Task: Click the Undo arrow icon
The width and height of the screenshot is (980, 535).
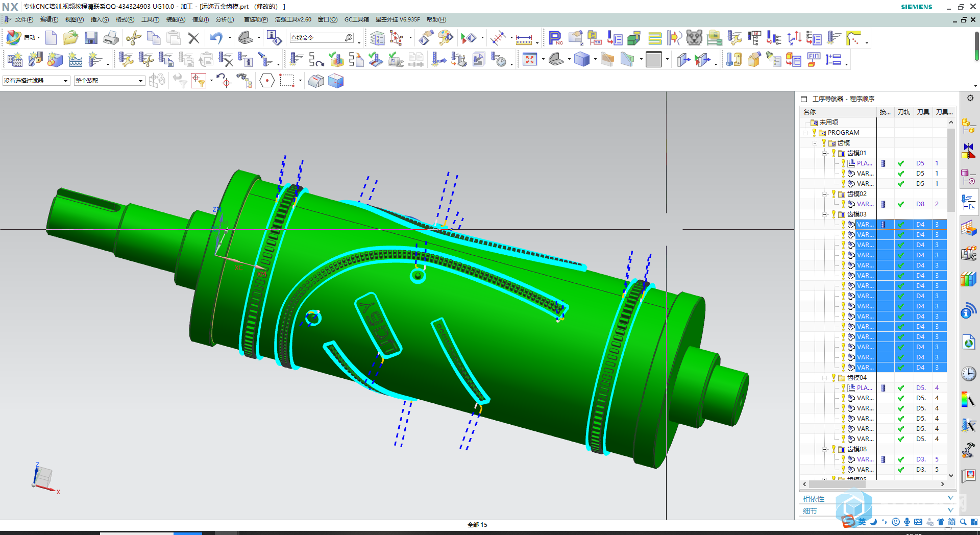Action: pyautogui.click(x=216, y=38)
